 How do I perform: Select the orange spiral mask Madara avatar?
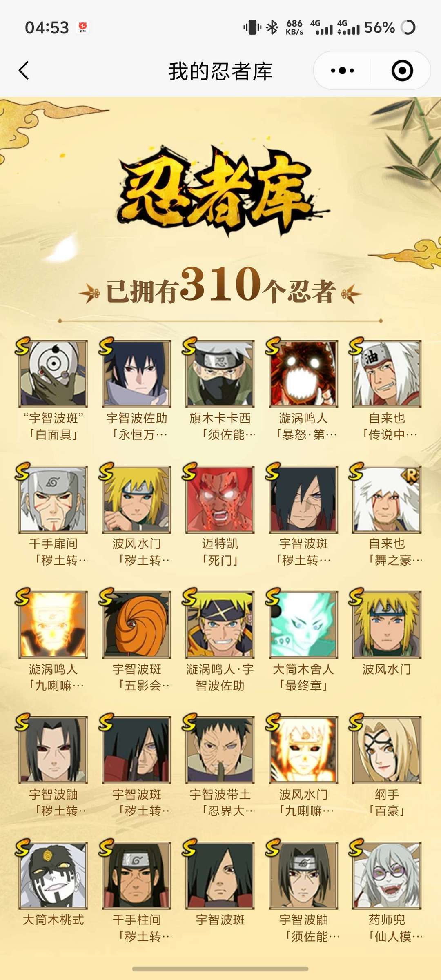[x=137, y=624]
